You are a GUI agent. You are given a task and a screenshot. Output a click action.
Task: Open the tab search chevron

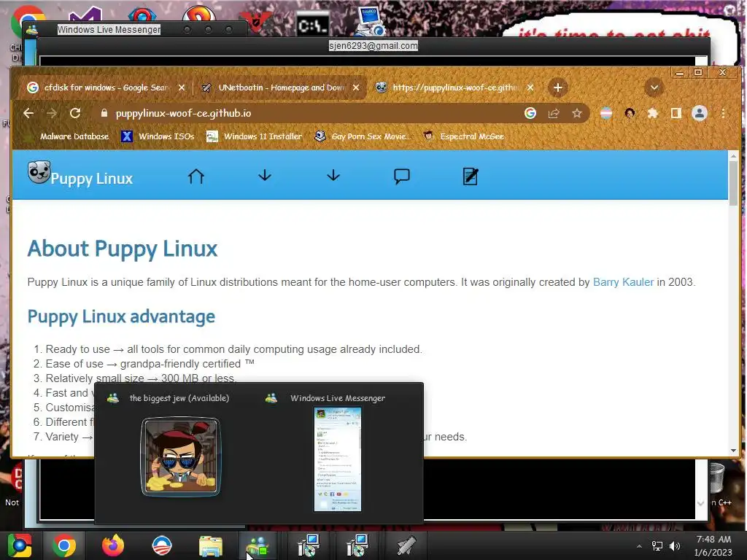pos(654,87)
